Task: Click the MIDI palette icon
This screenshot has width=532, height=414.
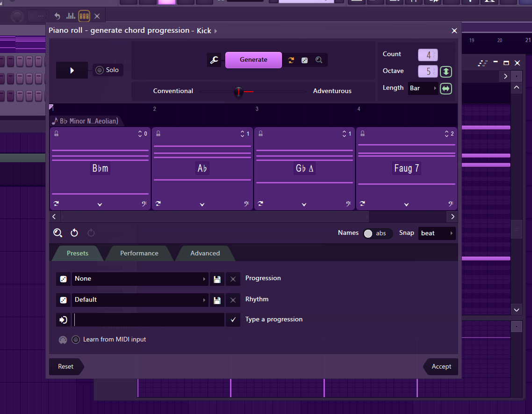Action: pyautogui.click(x=63, y=340)
